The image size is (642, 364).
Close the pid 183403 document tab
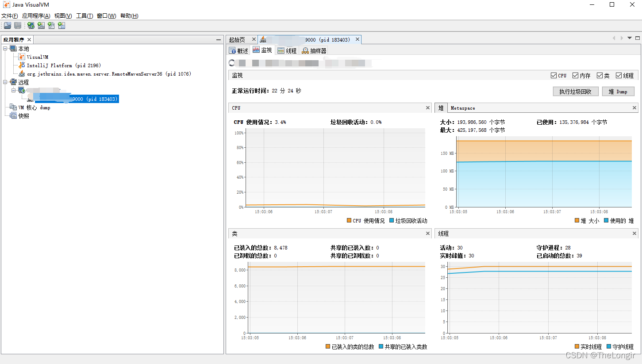tap(357, 40)
